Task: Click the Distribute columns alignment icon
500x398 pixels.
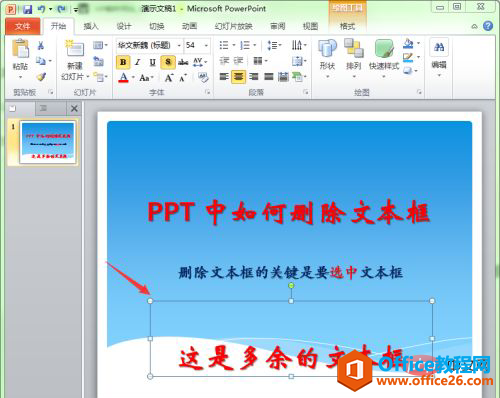Action: click(283, 77)
